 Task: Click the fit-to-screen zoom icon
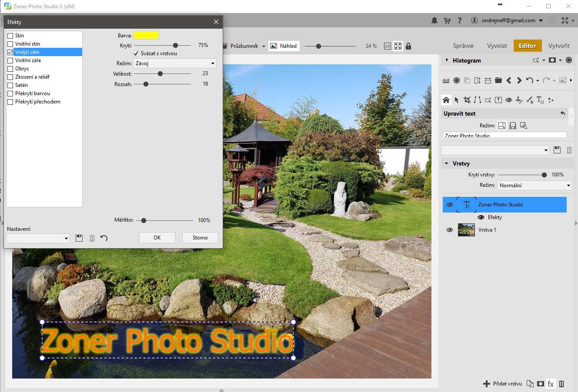pyautogui.click(x=398, y=46)
